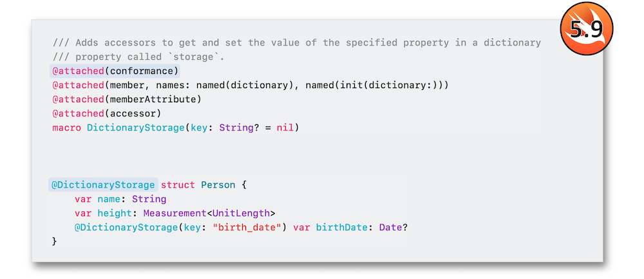Screen dimensions: 644x279
Task: Select the highlighted @attached(conformance) line
Action: click(115, 71)
